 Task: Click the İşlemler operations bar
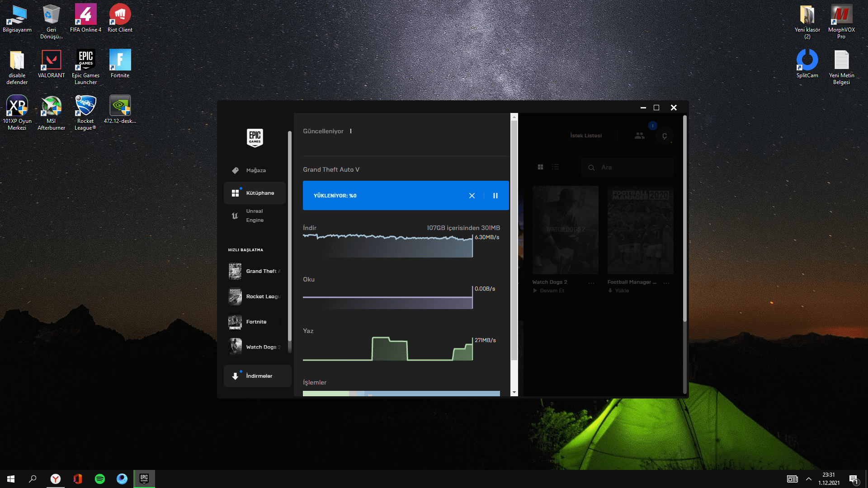tap(401, 394)
